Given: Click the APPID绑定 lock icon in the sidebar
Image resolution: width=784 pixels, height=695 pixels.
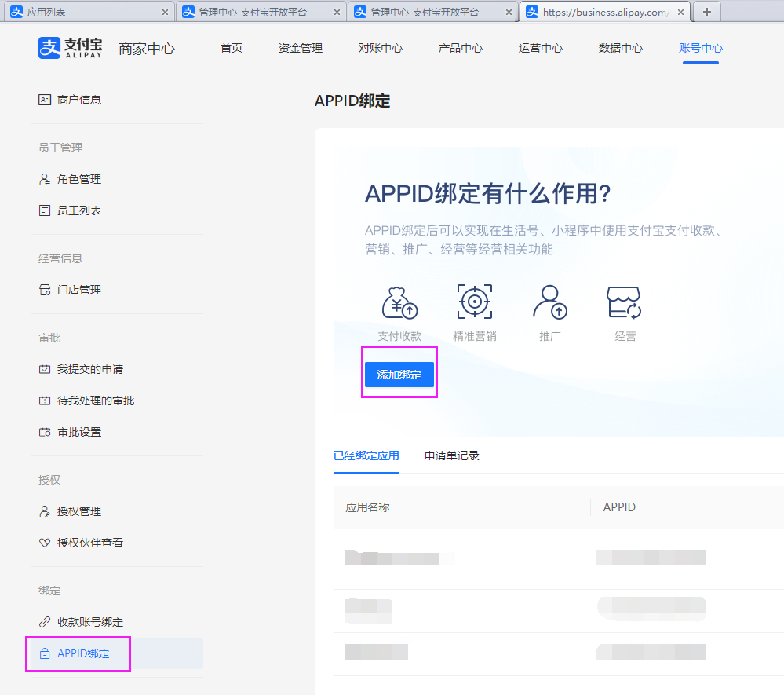Looking at the screenshot, I should click(45, 653).
